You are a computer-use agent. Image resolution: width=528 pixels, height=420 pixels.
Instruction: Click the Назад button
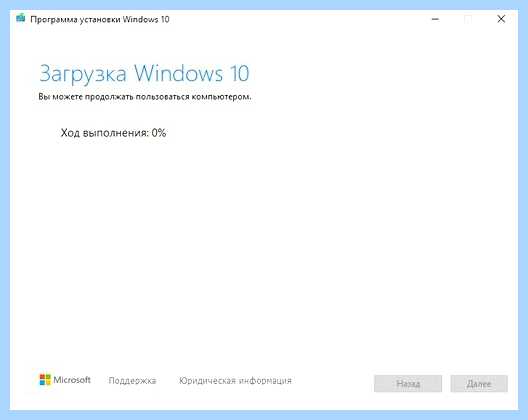(408, 384)
